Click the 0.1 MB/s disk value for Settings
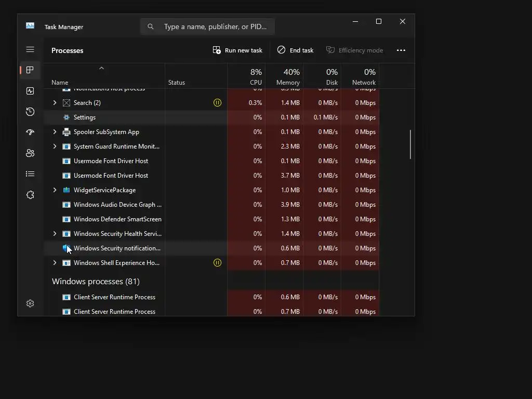532x399 pixels. point(326,117)
